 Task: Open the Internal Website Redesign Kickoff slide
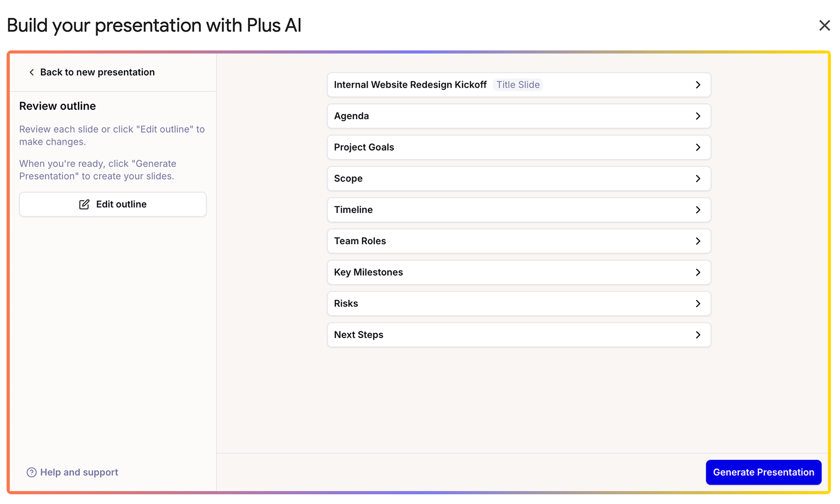tap(410, 85)
